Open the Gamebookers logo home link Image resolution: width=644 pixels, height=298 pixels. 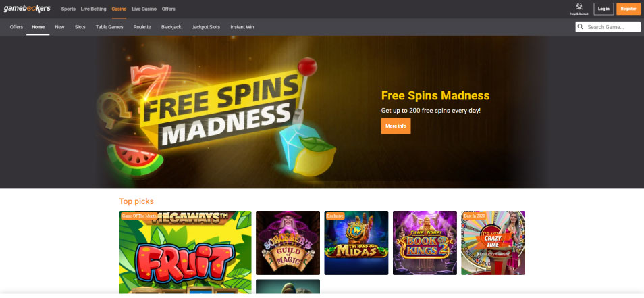(27, 9)
